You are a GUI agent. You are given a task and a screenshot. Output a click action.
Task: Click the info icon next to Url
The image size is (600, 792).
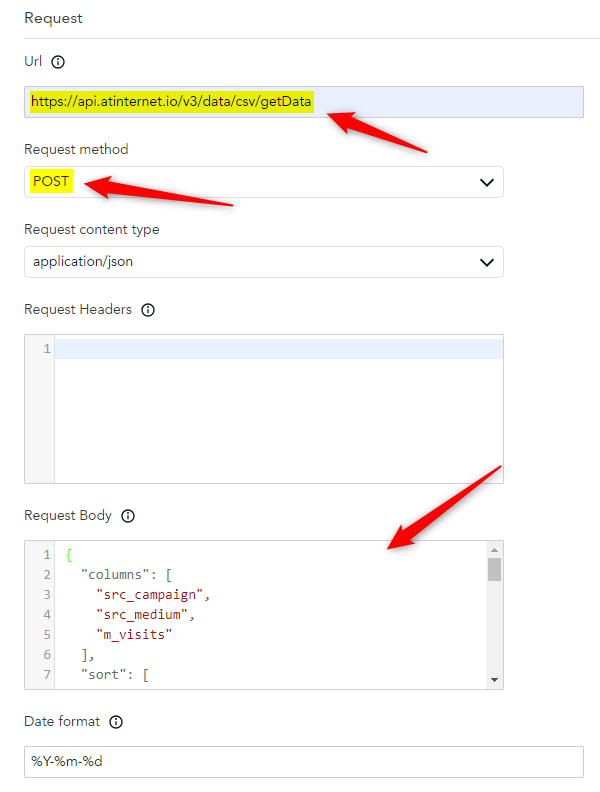(58, 62)
